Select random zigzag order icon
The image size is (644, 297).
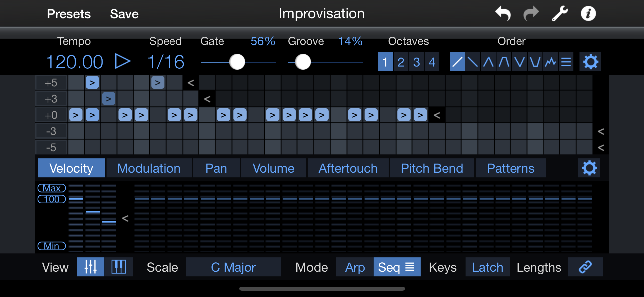550,62
